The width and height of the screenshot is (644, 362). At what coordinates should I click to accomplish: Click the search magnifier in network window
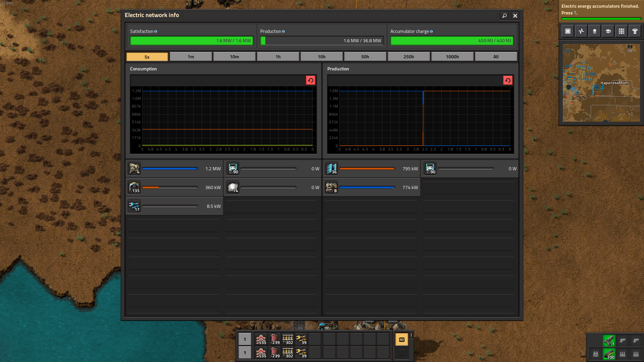[504, 16]
